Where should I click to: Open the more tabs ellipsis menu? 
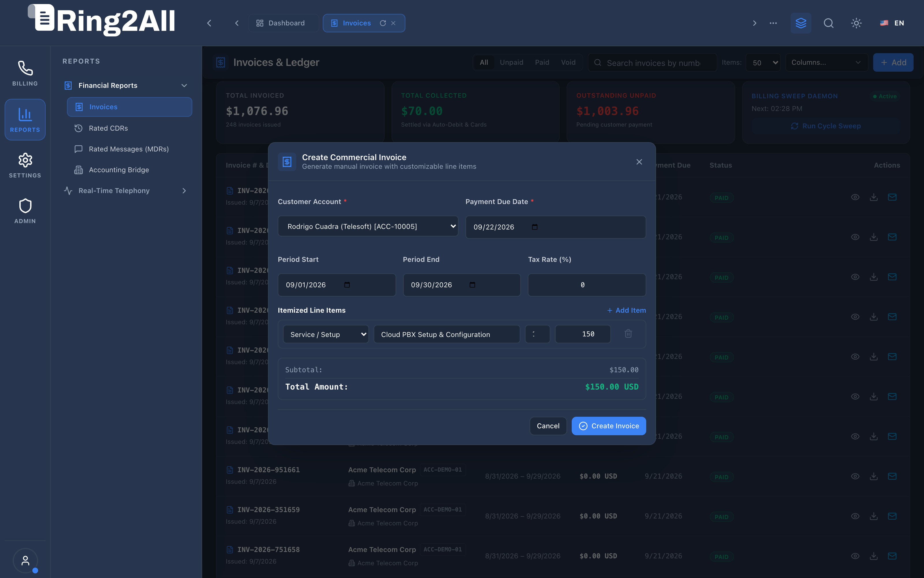click(773, 23)
